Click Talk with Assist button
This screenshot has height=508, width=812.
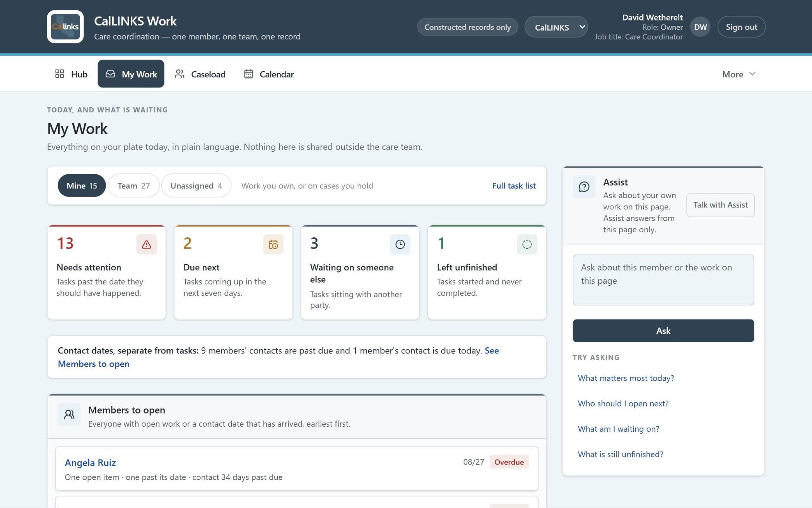(x=720, y=205)
